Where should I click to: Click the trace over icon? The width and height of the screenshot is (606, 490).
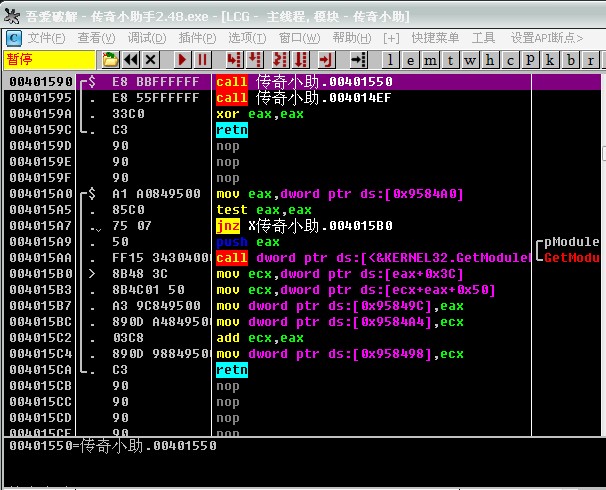point(301,60)
